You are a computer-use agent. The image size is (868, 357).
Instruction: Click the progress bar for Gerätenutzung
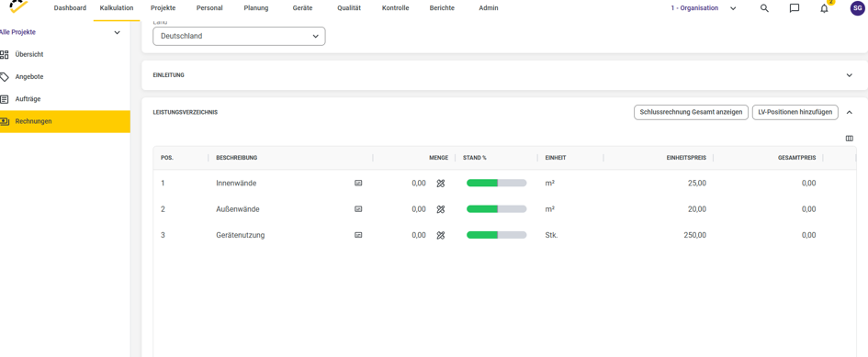(x=497, y=235)
